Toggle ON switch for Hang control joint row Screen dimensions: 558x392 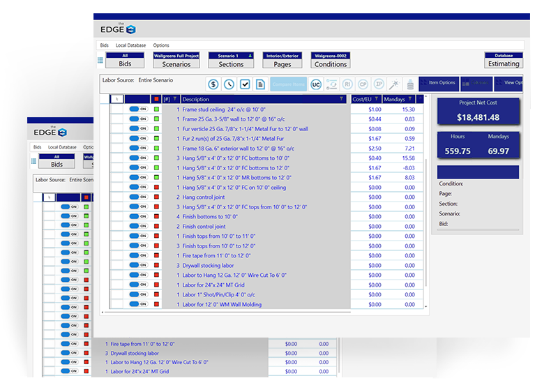click(137, 197)
